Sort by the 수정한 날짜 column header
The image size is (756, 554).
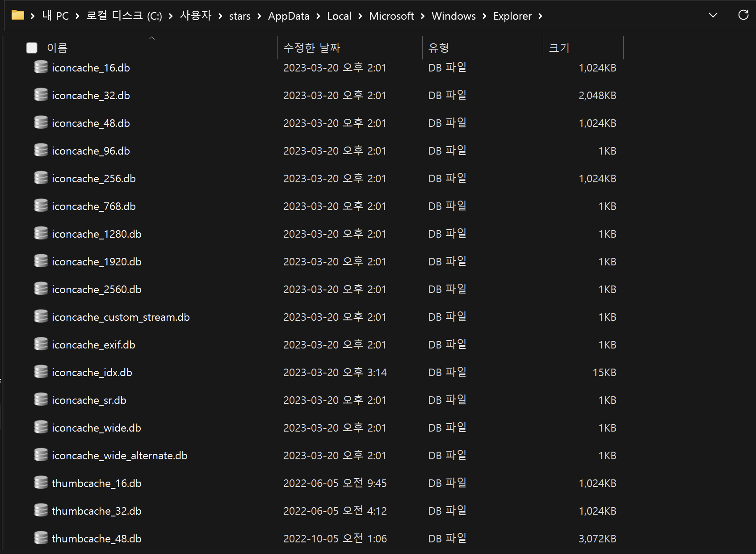tap(312, 48)
